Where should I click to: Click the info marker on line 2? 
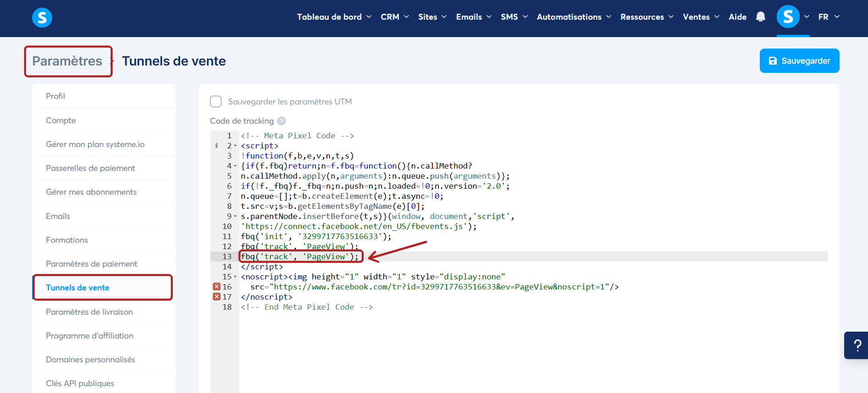tap(216, 146)
